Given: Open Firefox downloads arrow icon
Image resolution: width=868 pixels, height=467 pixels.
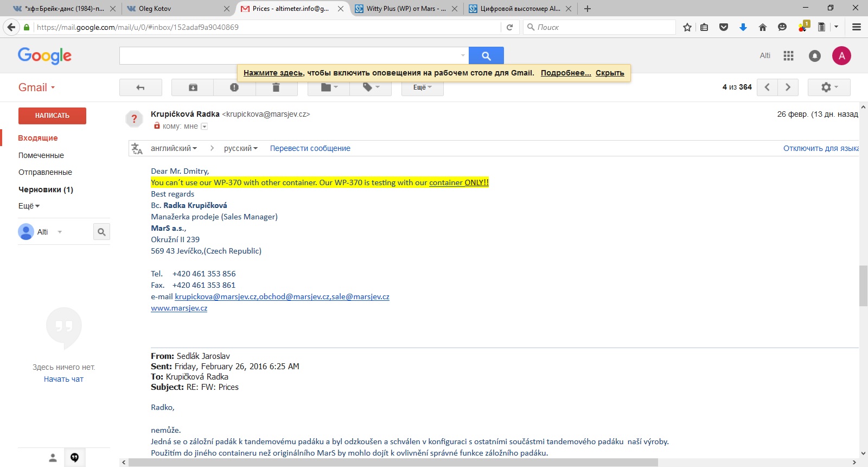Looking at the screenshot, I should pyautogui.click(x=743, y=27).
